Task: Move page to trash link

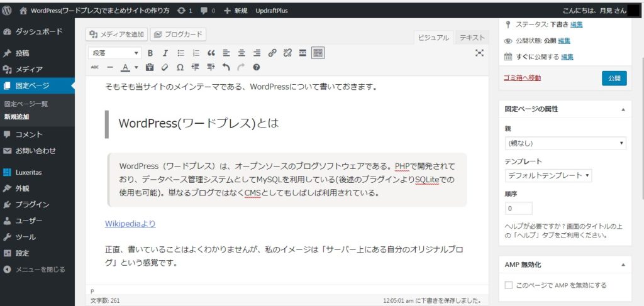Action: (x=522, y=77)
